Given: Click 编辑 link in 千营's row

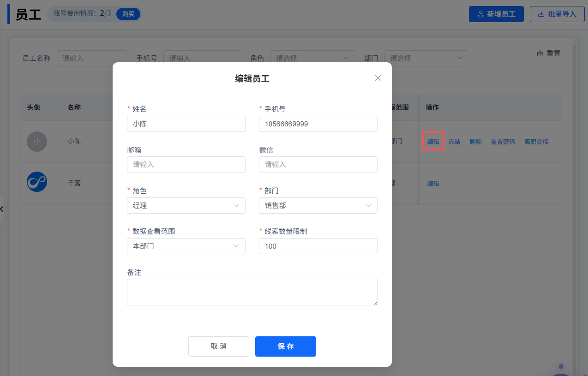Looking at the screenshot, I should [x=433, y=184].
